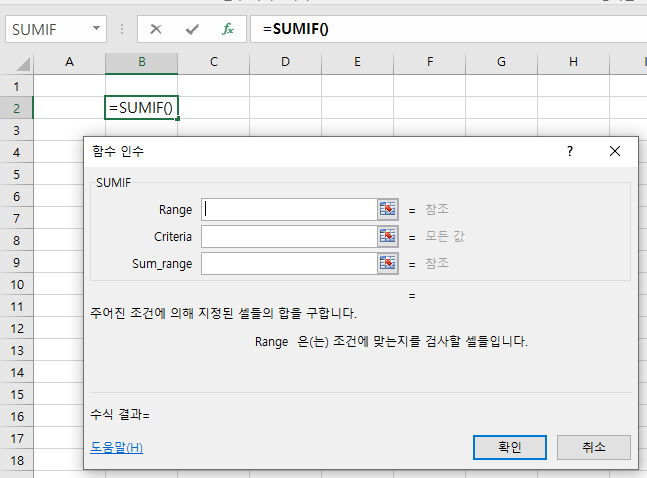Select row 1 header

click(x=17, y=86)
